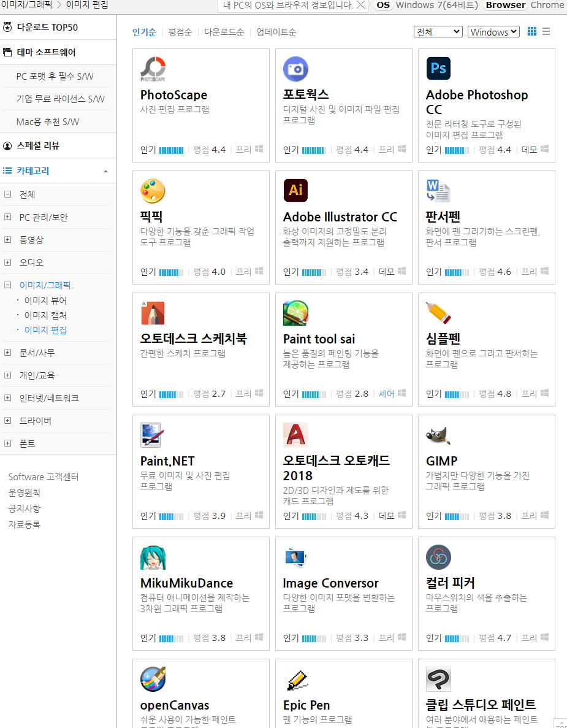567x728 pixels.
Task: Open 운영원칙 link
Action: click(24, 492)
